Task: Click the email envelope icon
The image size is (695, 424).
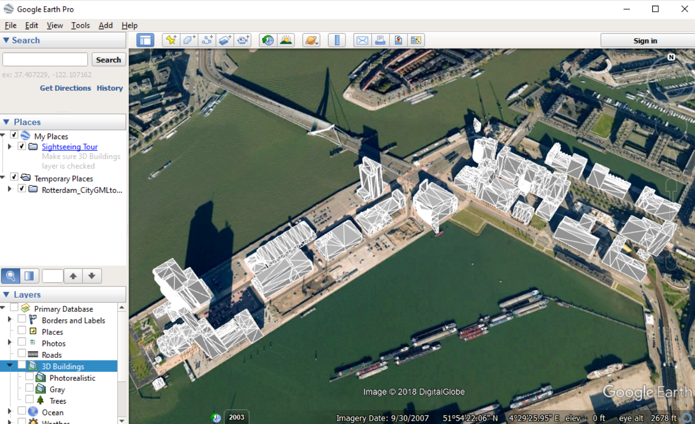Action: 362,40
